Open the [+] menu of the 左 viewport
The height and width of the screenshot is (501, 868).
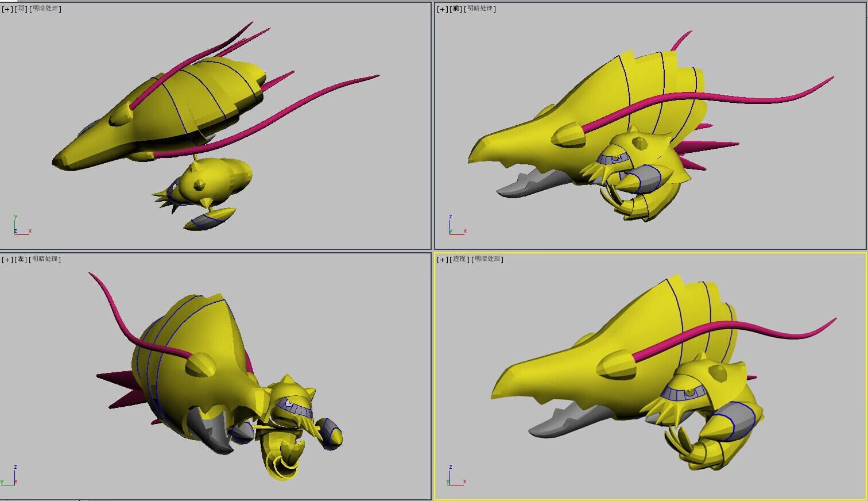click(7, 259)
